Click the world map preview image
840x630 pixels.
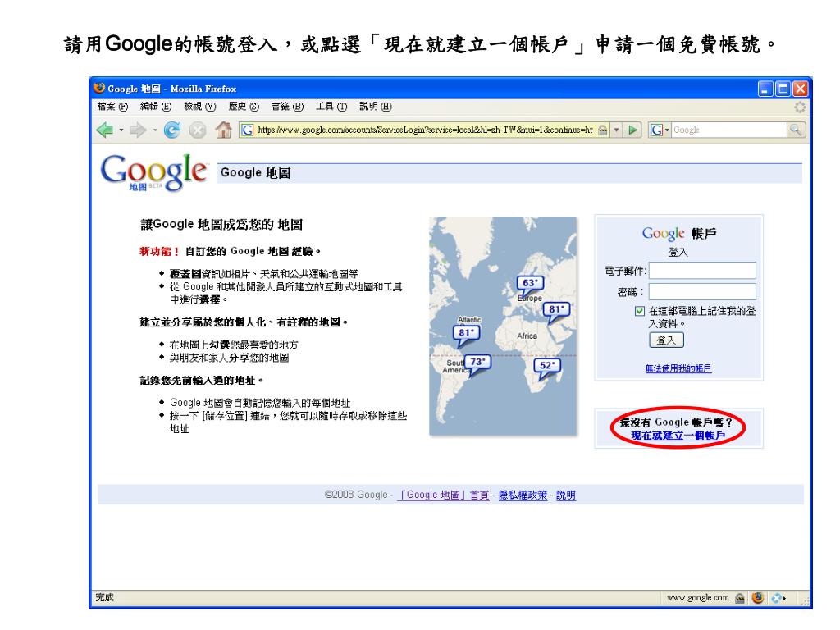503,326
